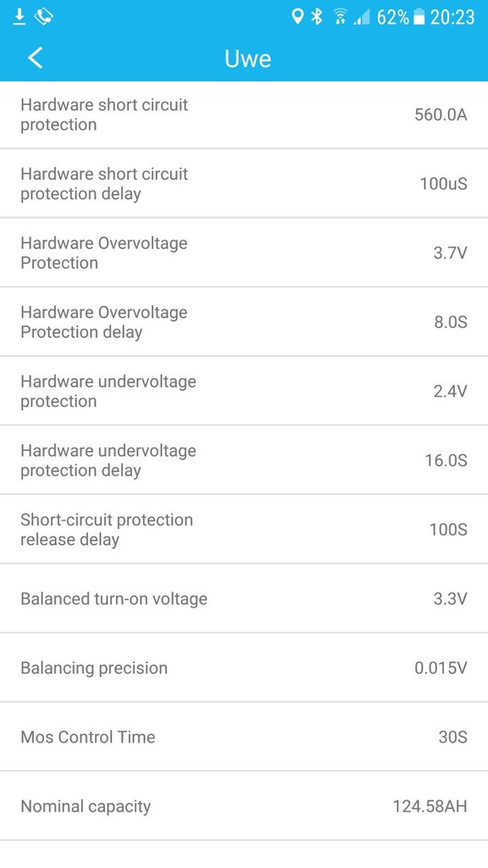Change the 124.58AH nominal capacity value

pos(430,806)
